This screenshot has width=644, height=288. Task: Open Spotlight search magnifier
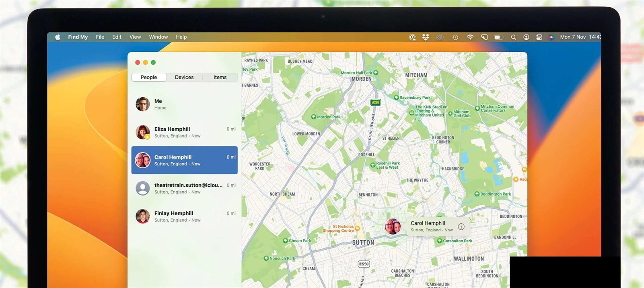(x=513, y=37)
